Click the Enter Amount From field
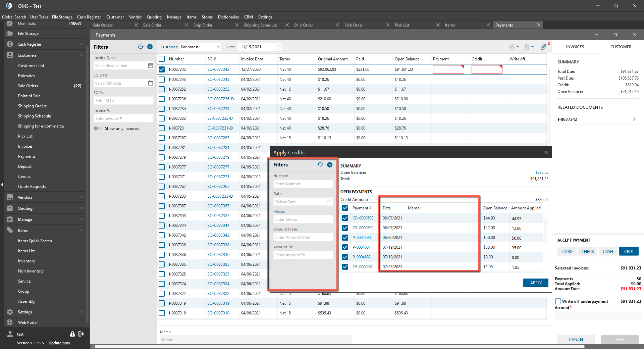The image size is (644, 349). (x=303, y=237)
